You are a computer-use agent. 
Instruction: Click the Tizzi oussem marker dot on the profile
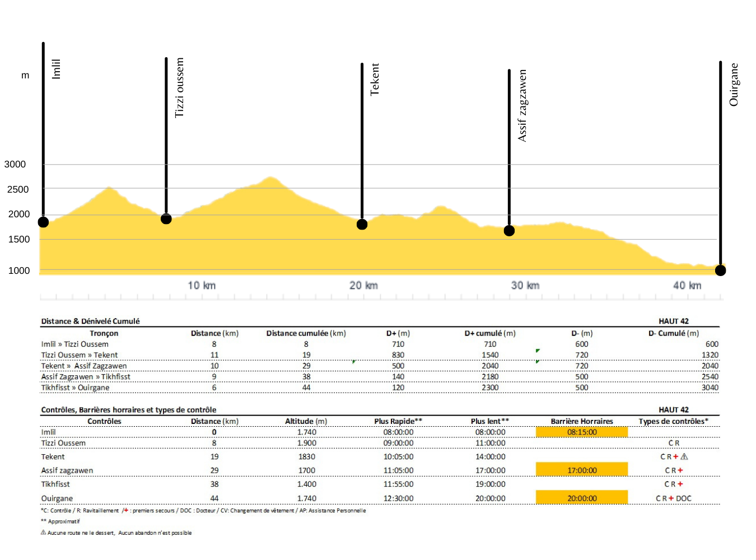click(x=166, y=219)
